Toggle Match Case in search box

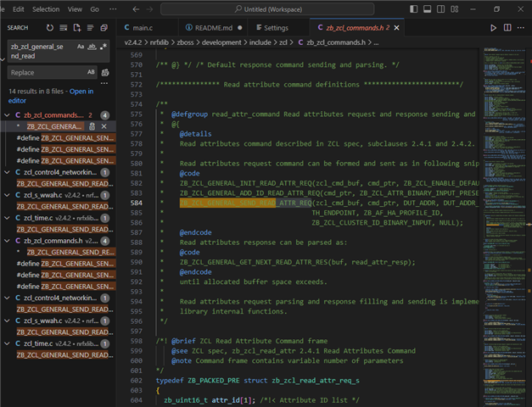pyautogui.click(x=81, y=47)
